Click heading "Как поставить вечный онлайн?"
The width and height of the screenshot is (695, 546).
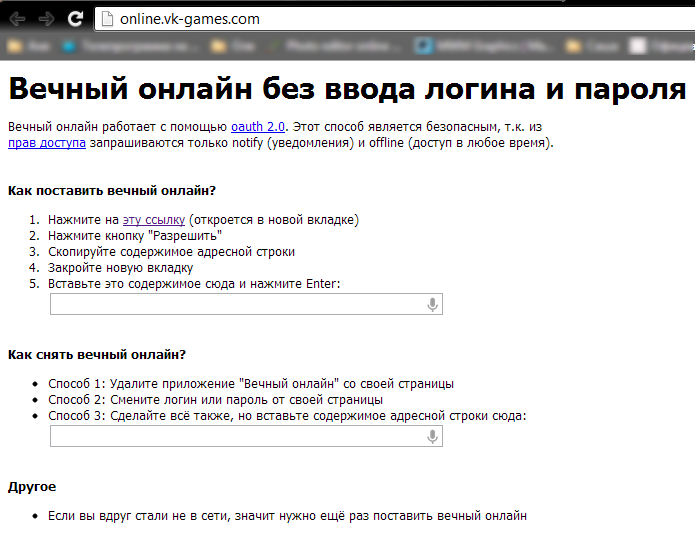(x=112, y=191)
